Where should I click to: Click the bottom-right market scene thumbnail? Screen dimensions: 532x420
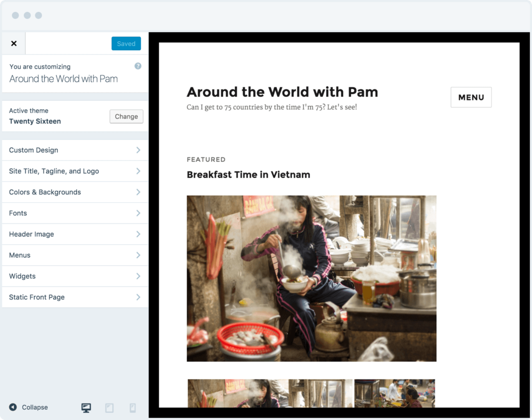(395, 393)
